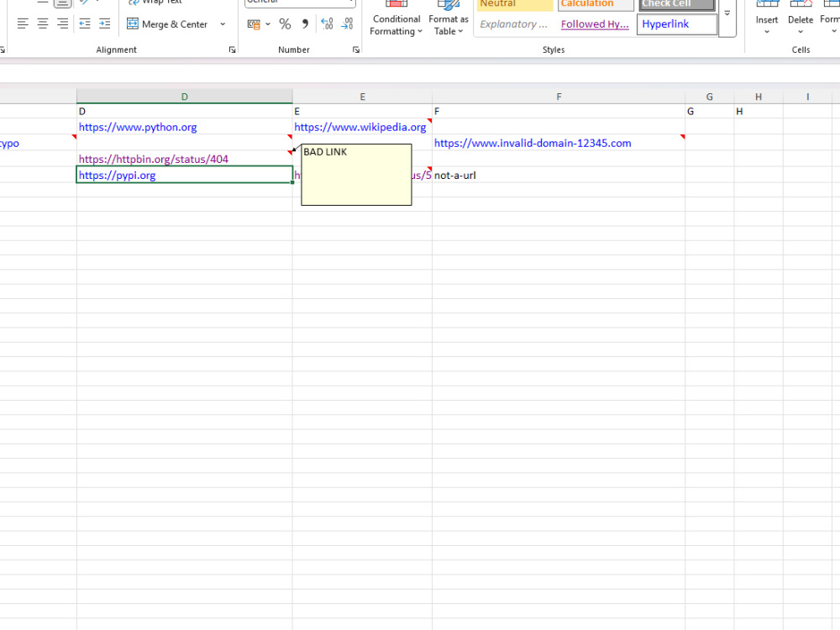The height and width of the screenshot is (630, 840).
Task: Align text left in the Alignment group
Action: (x=23, y=24)
